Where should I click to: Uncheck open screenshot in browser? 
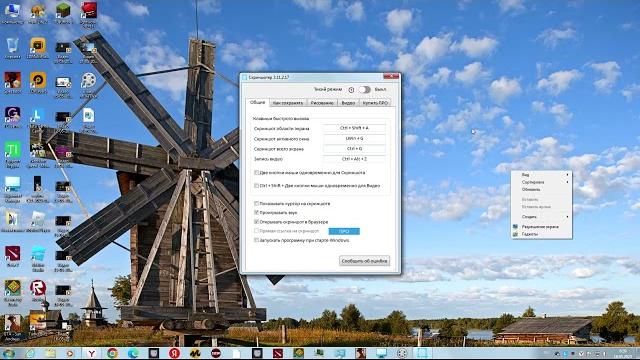tap(256, 222)
